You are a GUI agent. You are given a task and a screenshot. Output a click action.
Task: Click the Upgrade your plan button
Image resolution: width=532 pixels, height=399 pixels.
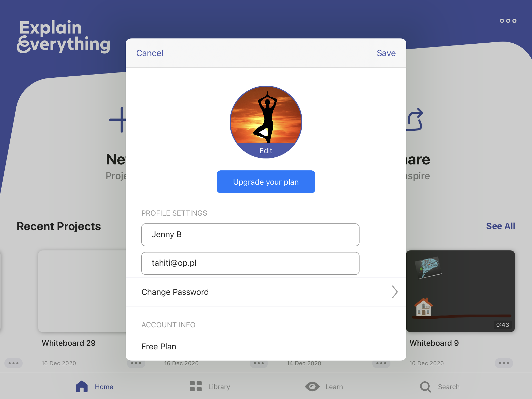click(265, 182)
